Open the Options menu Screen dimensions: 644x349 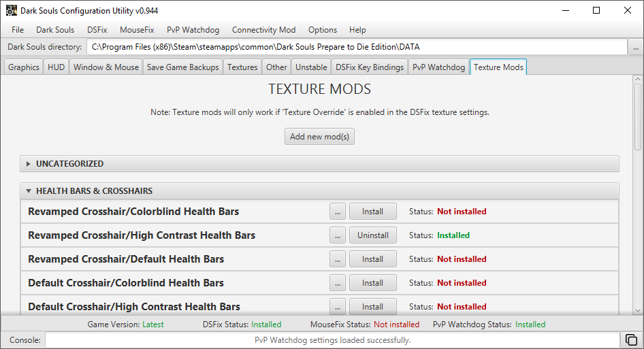tap(323, 30)
